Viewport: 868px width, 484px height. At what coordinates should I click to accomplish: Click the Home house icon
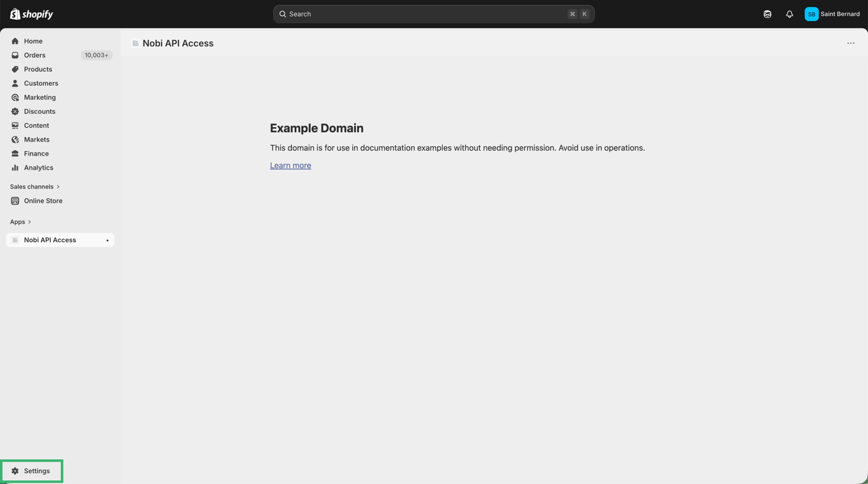(15, 41)
